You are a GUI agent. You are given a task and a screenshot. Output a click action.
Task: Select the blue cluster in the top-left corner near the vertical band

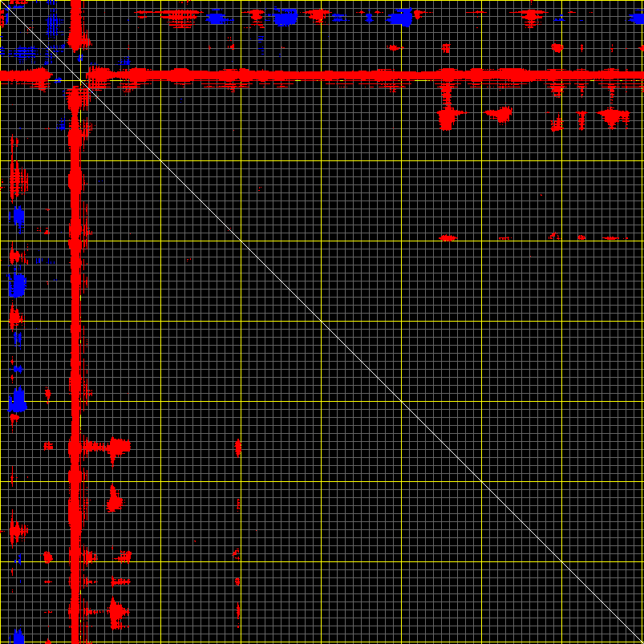click(x=53, y=26)
